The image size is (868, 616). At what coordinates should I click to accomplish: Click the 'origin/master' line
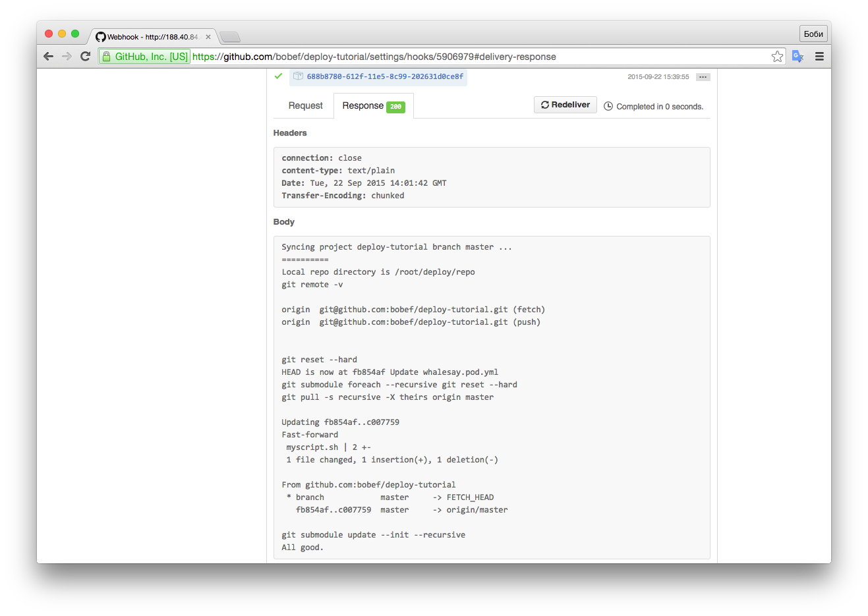(x=402, y=510)
